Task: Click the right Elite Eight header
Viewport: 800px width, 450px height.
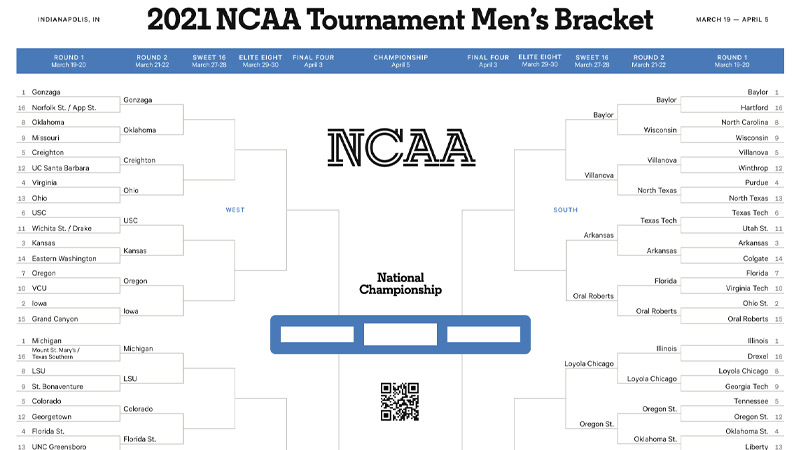Action: click(x=540, y=61)
